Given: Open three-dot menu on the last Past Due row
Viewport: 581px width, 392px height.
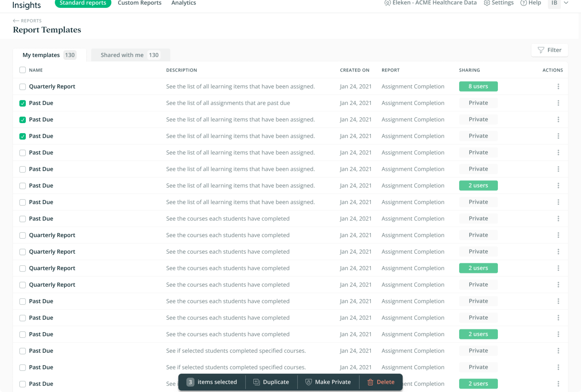Looking at the screenshot, I should click(x=558, y=384).
